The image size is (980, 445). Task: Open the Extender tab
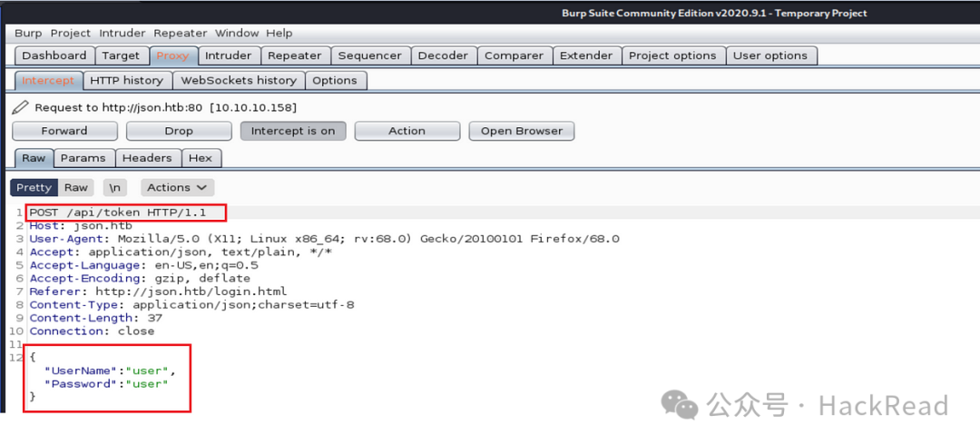click(x=586, y=55)
